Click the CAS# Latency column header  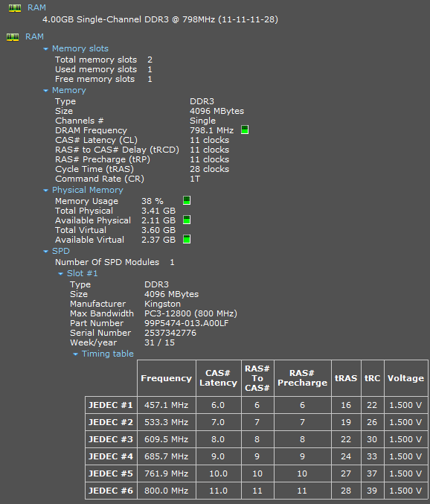click(x=219, y=378)
